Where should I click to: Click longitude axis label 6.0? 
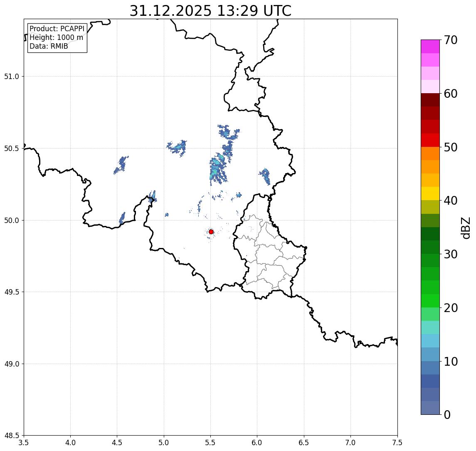coord(257,443)
